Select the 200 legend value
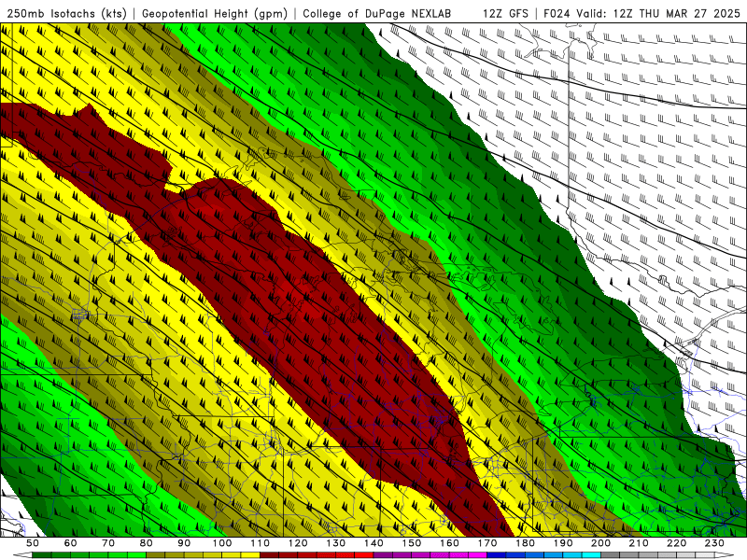This screenshot has width=747, height=560. [x=600, y=543]
